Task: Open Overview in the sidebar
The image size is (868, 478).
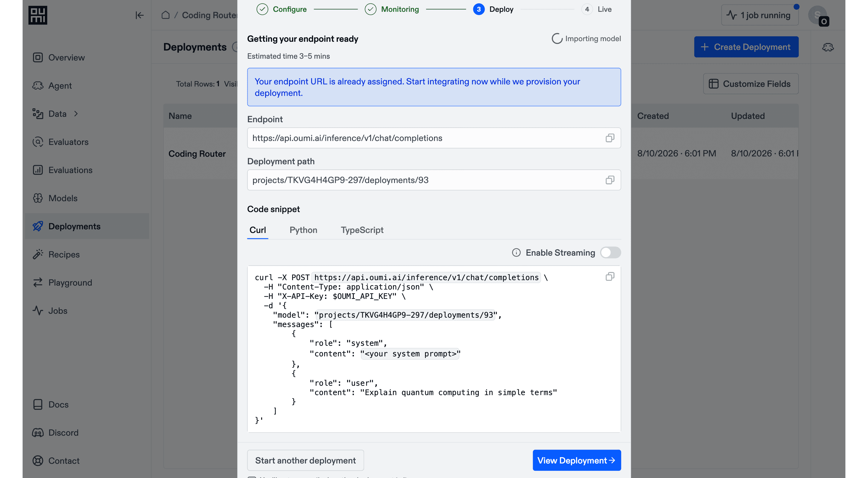Action: coord(87,57)
